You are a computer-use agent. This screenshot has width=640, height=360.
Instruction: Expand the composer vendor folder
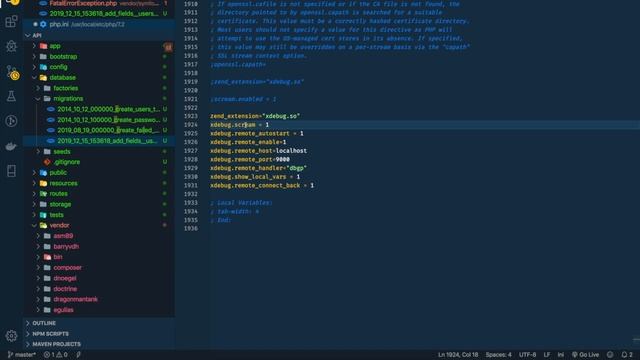click(x=99, y=268)
